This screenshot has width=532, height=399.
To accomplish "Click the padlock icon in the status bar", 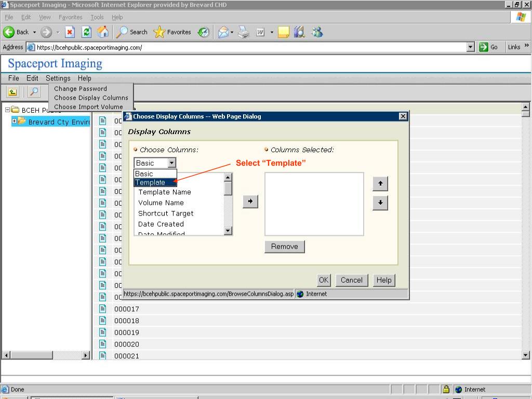I will [446, 389].
